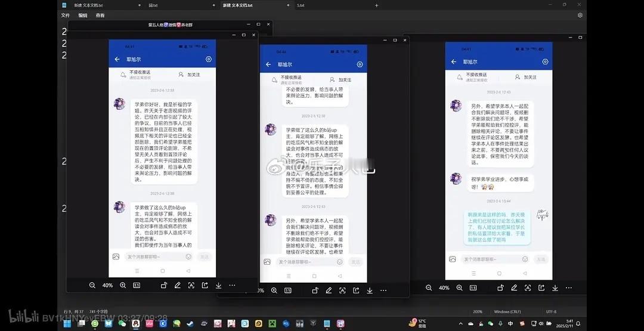Share the image from left viewer

tap(205, 286)
